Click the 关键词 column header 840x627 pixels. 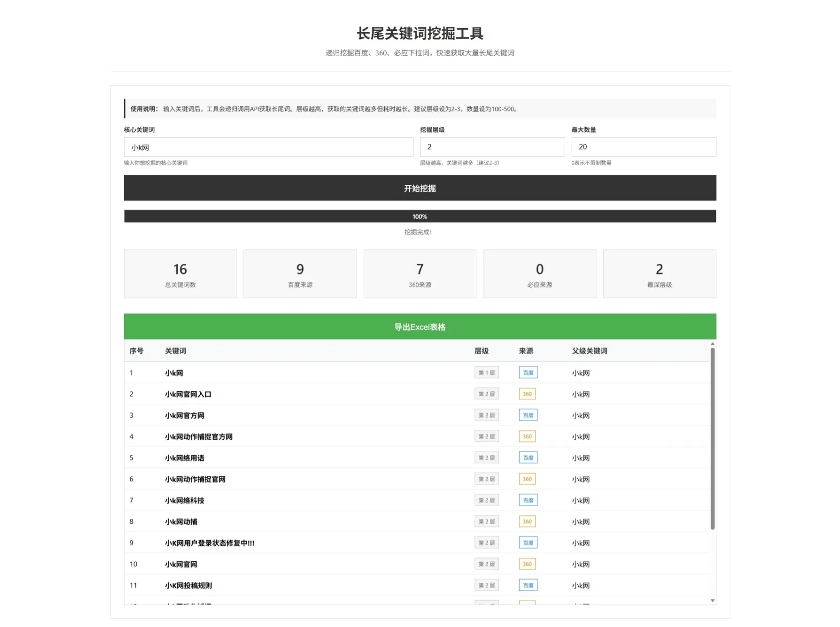174,351
